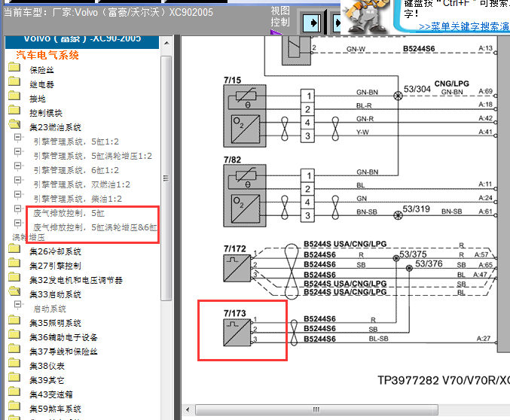This screenshot has width=510, height=420.
Task: Open document 废气排放控制, 5缸
Action: coord(69,213)
